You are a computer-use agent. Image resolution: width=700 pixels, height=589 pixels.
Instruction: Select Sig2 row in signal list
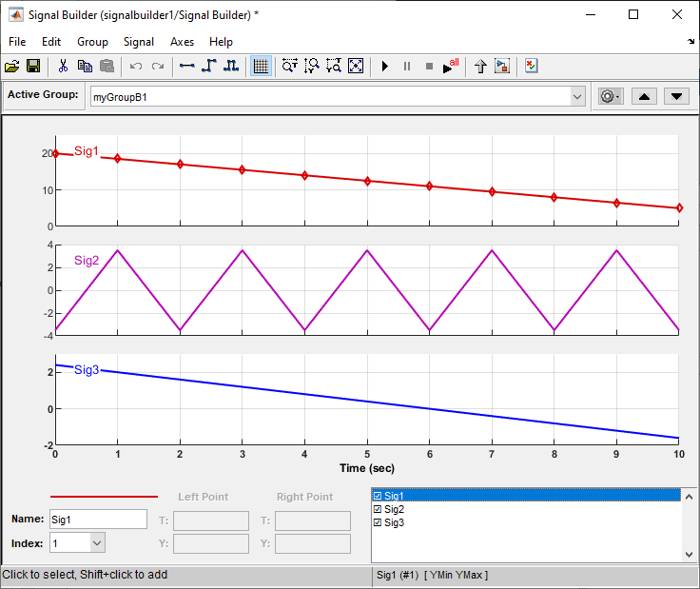point(526,509)
